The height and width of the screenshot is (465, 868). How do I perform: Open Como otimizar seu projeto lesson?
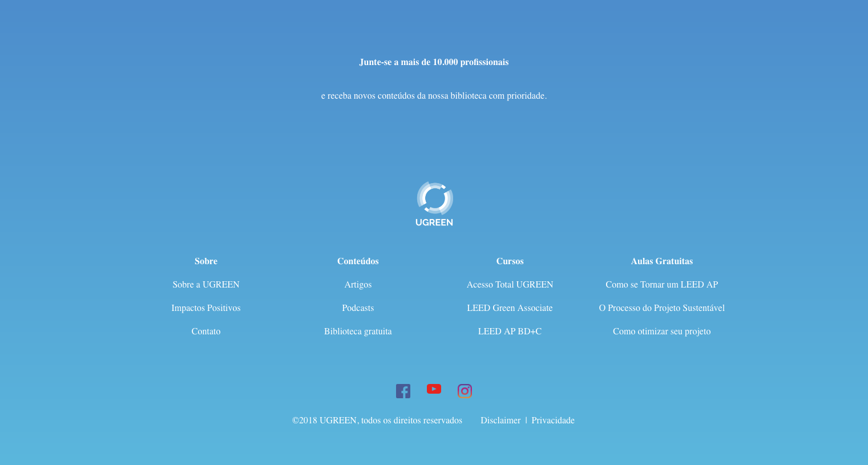tap(661, 331)
